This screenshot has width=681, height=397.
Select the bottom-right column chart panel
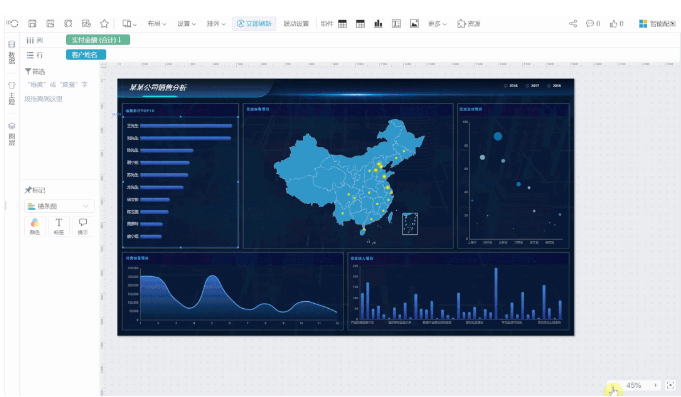(x=458, y=291)
